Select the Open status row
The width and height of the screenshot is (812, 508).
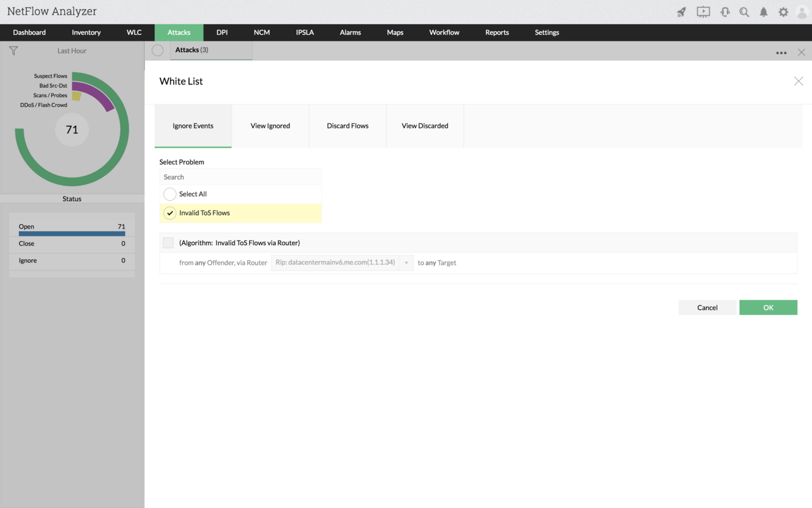click(x=72, y=227)
